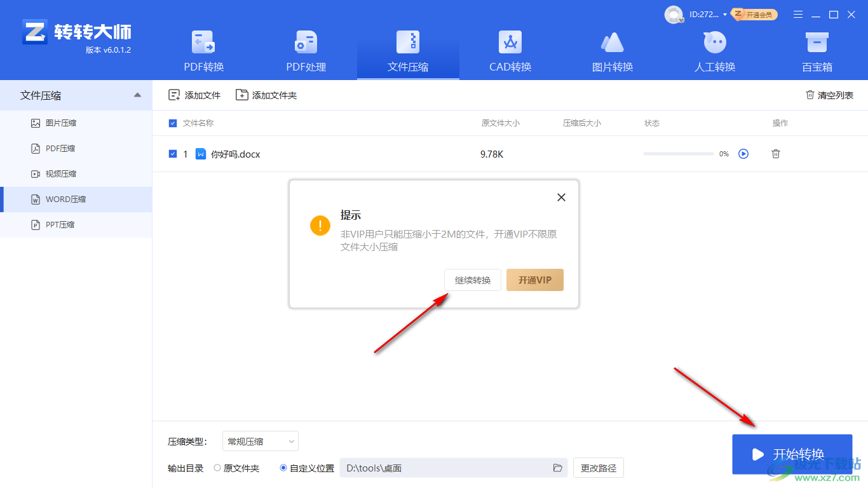Open the hamburger main menu icon

tap(798, 15)
